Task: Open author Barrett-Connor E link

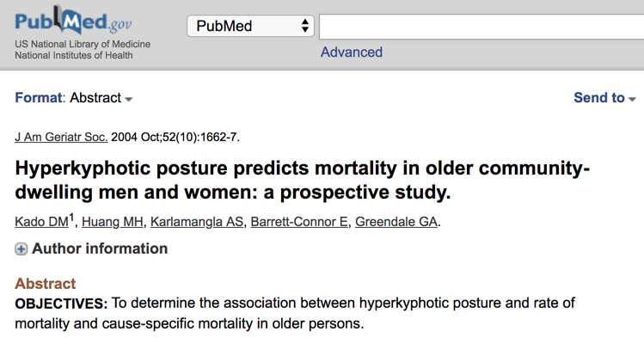Action: (x=299, y=221)
